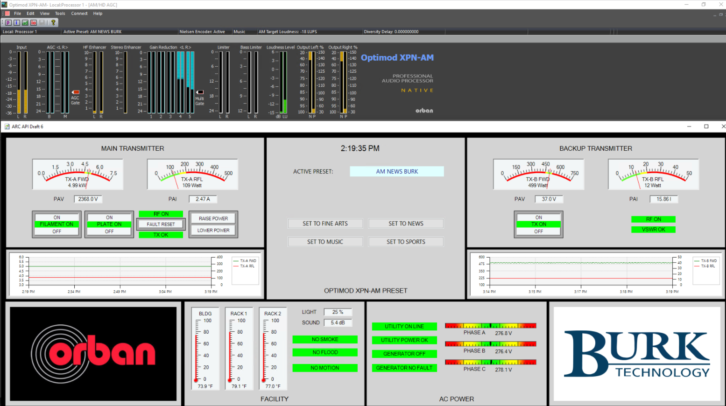
Task: Click the backup transmitter trend chart
Action: (595, 274)
